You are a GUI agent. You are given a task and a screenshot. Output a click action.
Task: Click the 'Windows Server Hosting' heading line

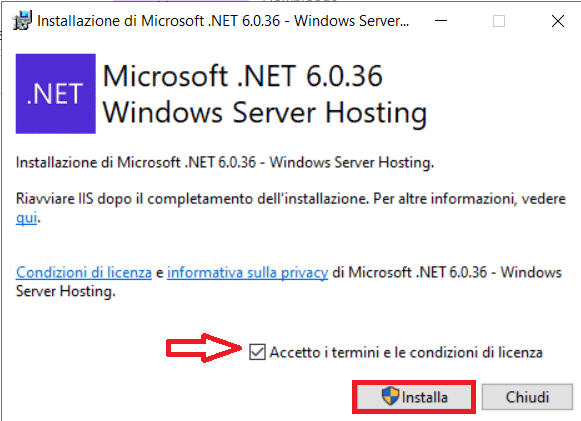(x=265, y=112)
